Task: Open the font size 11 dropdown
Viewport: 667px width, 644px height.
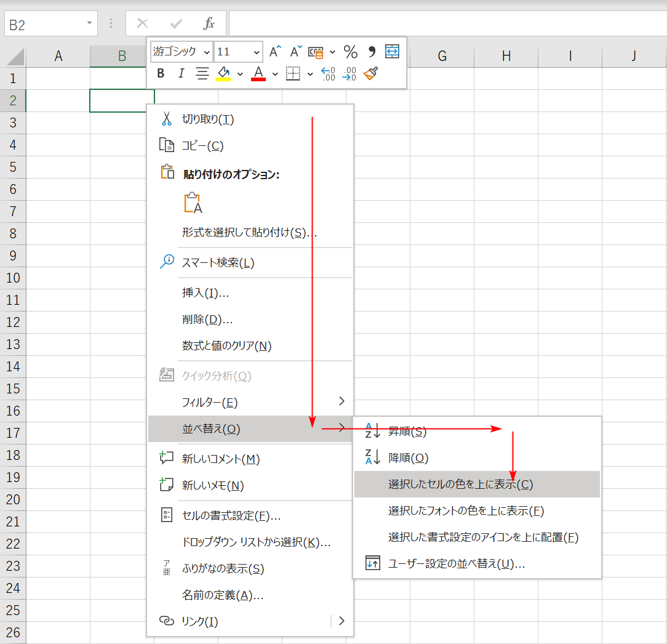Action: 256,52
